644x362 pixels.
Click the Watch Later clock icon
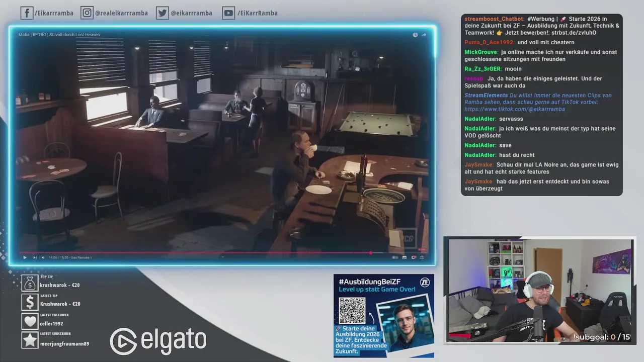415,35
